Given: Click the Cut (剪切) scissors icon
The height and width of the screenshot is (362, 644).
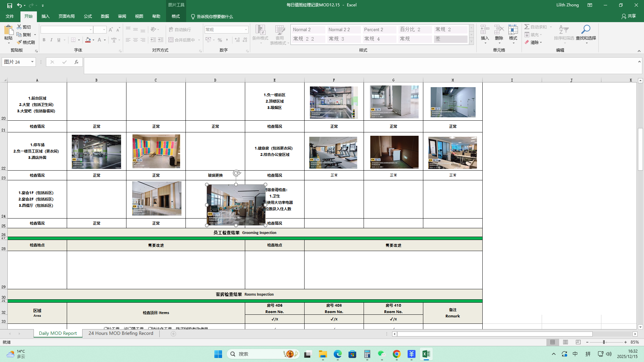Looking at the screenshot, I should point(19,27).
